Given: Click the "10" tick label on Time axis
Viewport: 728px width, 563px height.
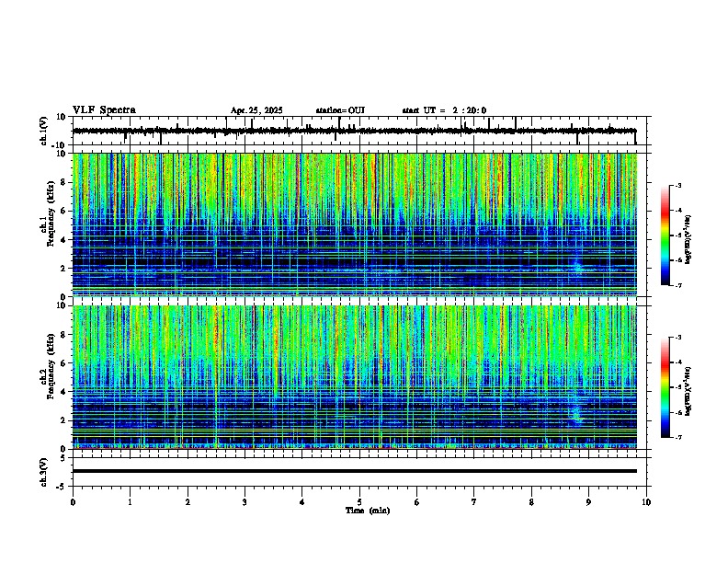Looking at the screenshot, I should click(646, 502).
